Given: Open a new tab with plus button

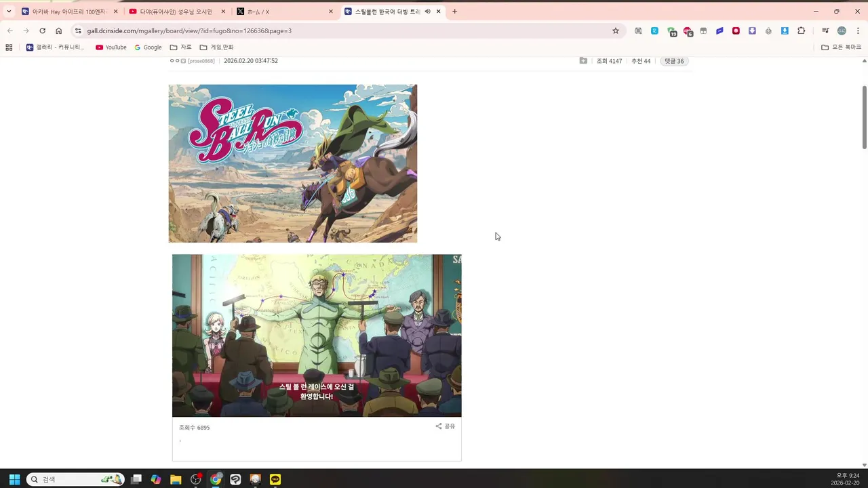Looking at the screenshot, I should (454, 12).
